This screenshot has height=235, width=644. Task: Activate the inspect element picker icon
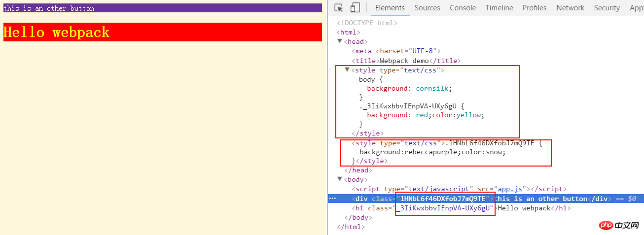click(339, 8)
